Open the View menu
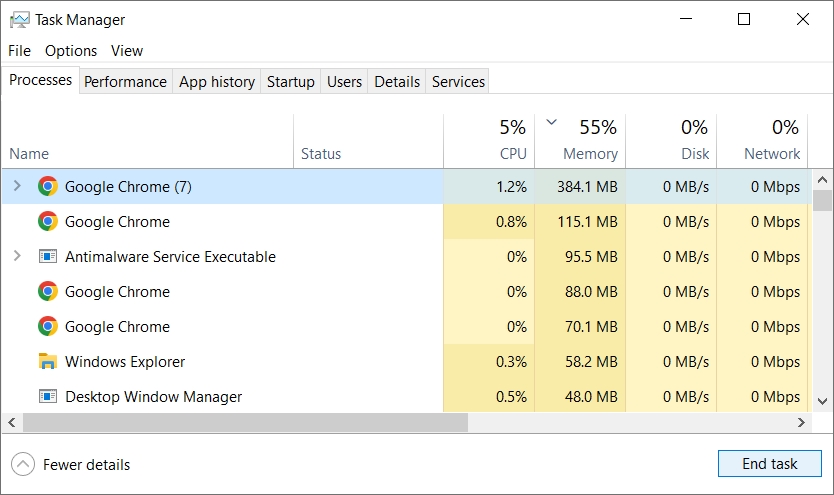834x495 pixels. [127, 51]
